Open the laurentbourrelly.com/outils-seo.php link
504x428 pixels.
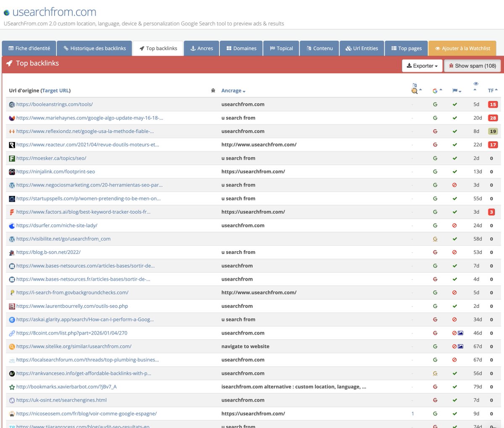[72, 306]
